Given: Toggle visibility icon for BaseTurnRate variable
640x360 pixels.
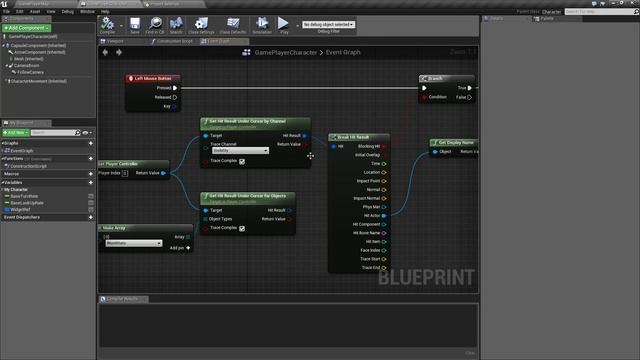Looking at the screenshot, I should [91, 196].
